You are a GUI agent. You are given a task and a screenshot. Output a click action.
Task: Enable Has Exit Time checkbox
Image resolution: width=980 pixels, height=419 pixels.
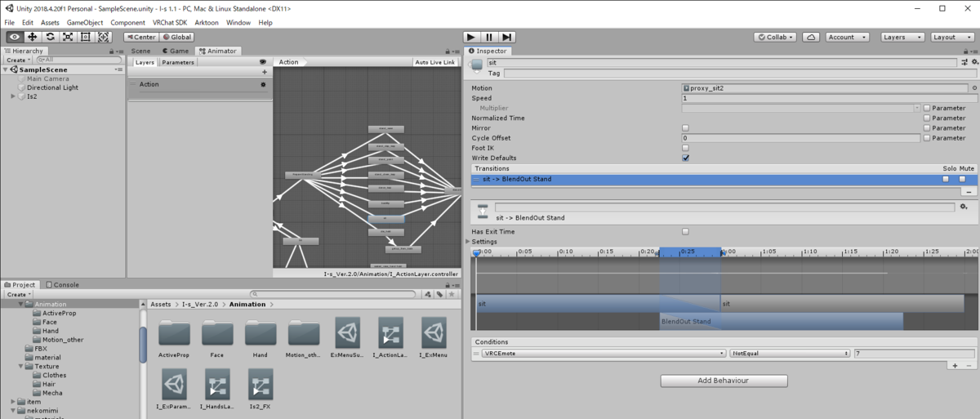coord(685,232)
